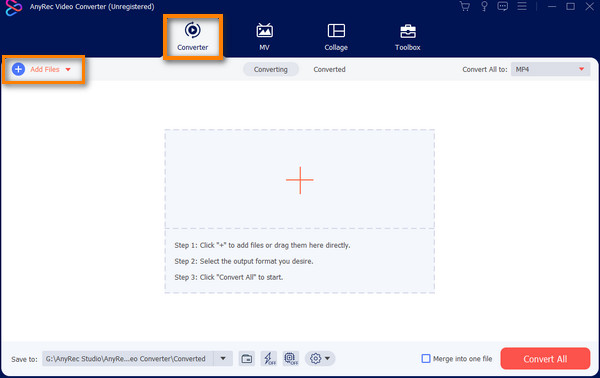This screenshot has width=600, height=378.
Task: Minimize the AnyRec window
Action: click(551, 7)
